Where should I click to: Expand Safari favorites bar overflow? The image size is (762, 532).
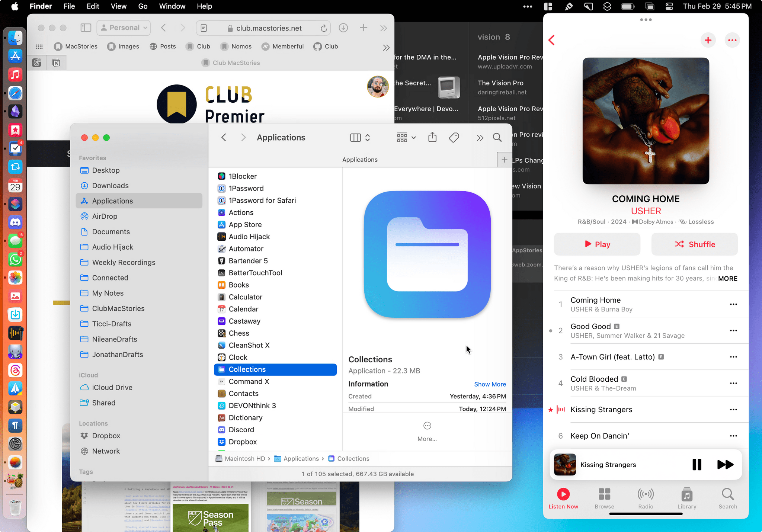pos(386,48)
